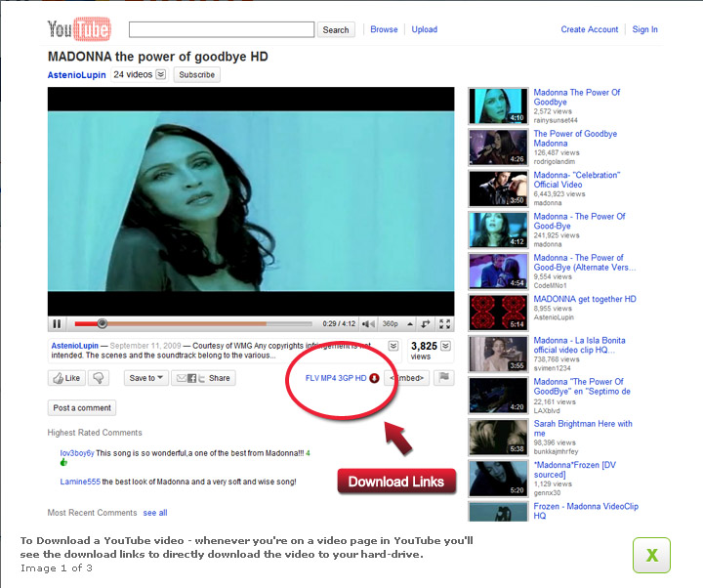Click the email share envelope icon
Screen dimensions: 703x588
(182, 378)
